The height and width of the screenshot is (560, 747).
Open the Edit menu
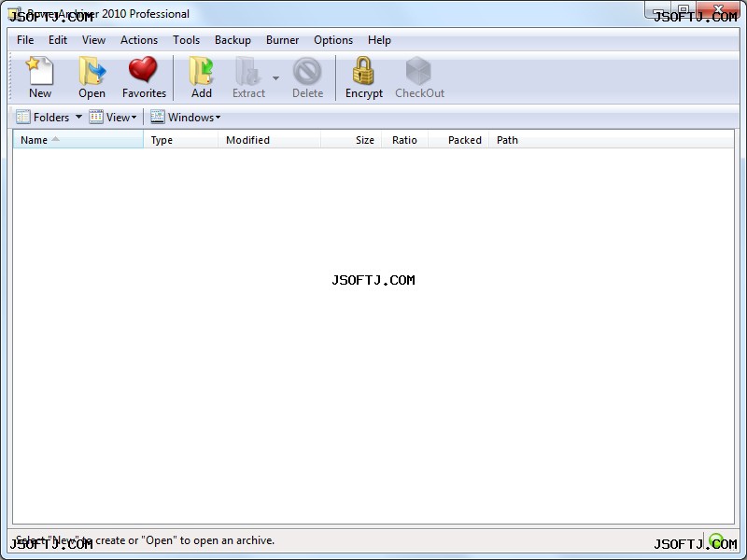click(x=58, y=40)
